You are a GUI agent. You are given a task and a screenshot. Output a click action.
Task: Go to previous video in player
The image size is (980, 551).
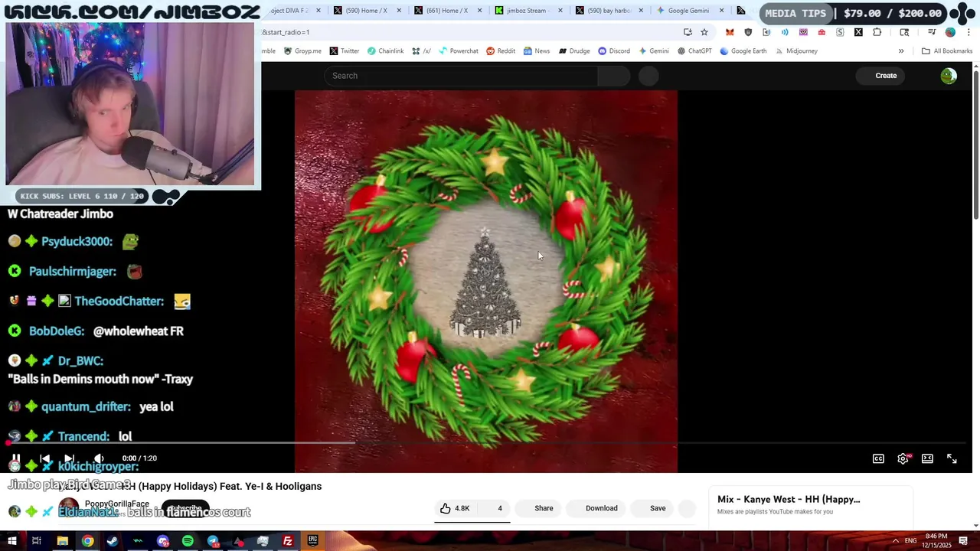click(44, 458)
